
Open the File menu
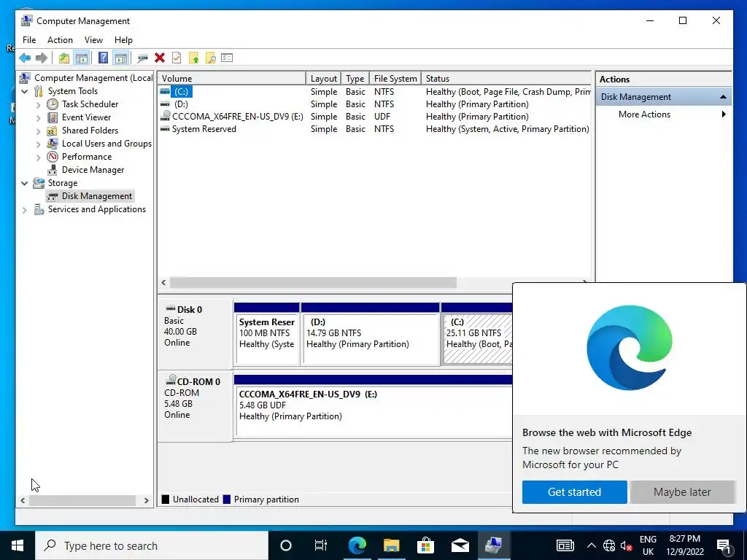tap(29, 40)
